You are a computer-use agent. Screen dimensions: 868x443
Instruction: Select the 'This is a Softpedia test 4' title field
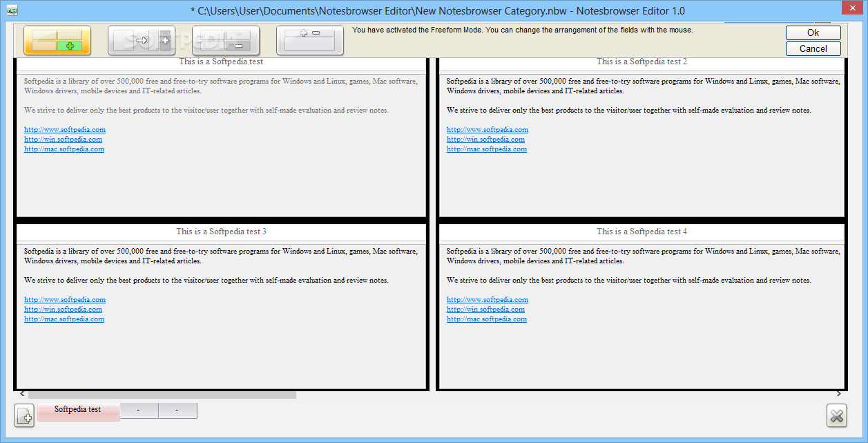click(x=642, y=232)
